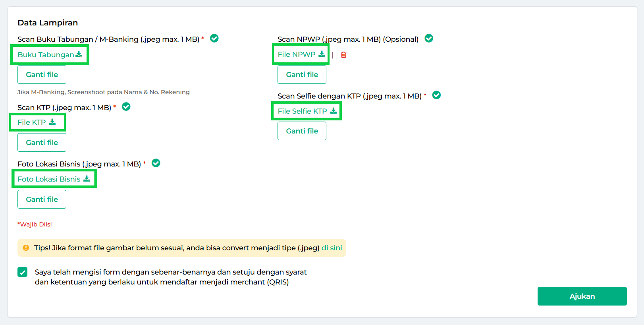Click the File NPWP download icon
This screenshot has height=325, width=644.
point(322,54)
